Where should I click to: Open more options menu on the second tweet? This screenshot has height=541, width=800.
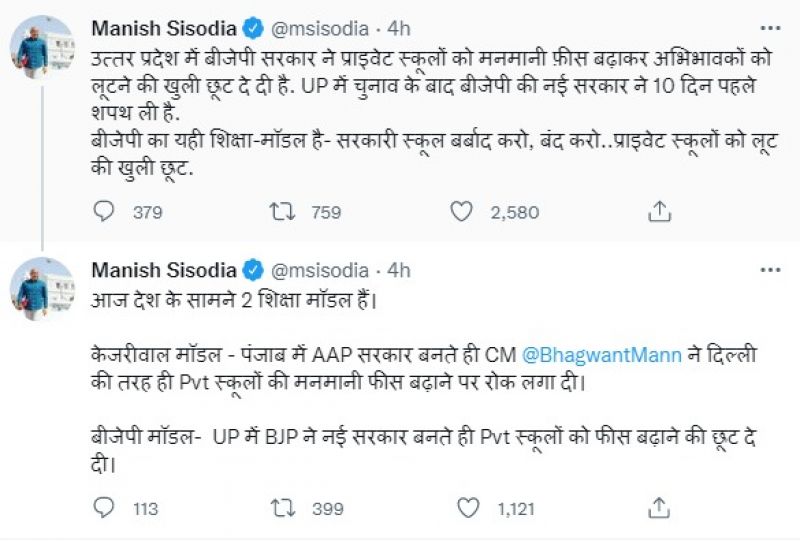pyautogui.click(x=770, y=270)
